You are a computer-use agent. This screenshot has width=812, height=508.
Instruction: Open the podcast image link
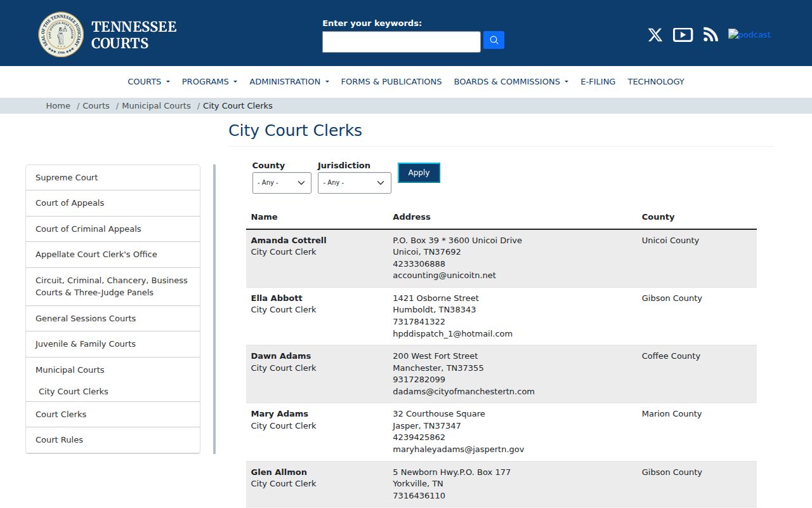pos(749,35)
